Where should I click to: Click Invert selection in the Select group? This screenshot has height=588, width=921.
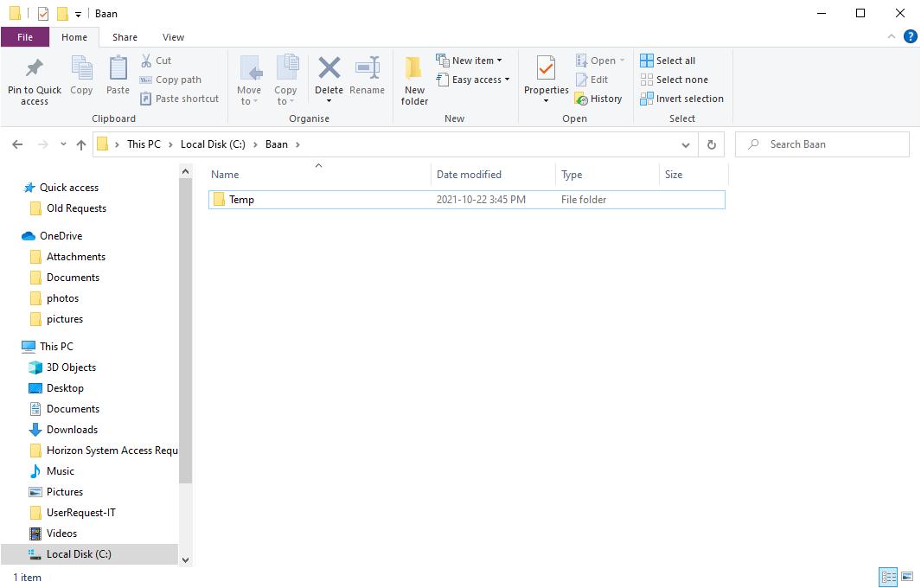point(681,98)
